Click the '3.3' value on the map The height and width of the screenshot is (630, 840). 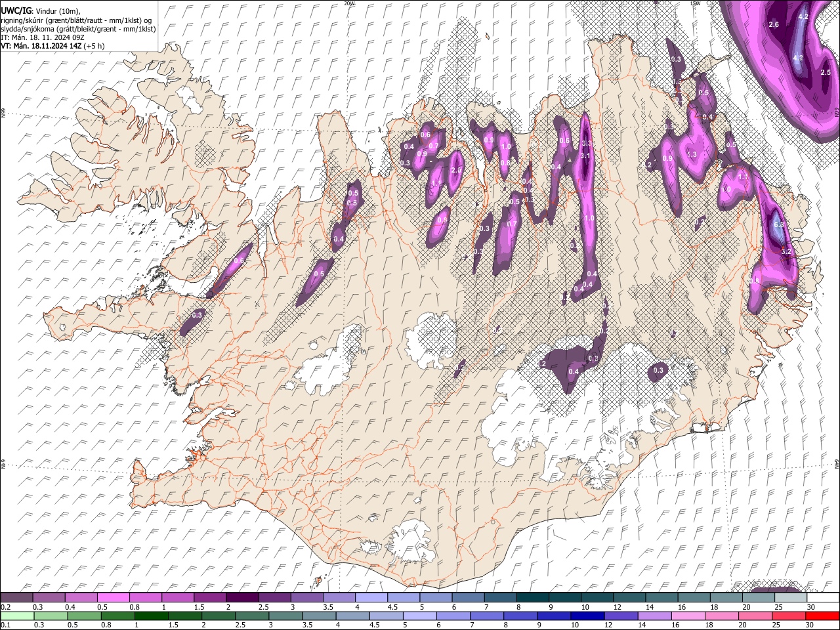point(587,143)
